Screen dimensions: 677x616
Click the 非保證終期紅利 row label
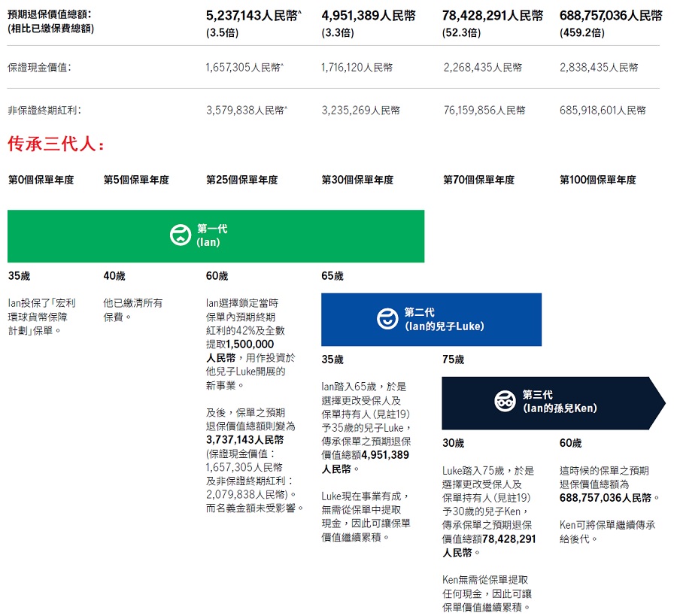coord(44,111)
